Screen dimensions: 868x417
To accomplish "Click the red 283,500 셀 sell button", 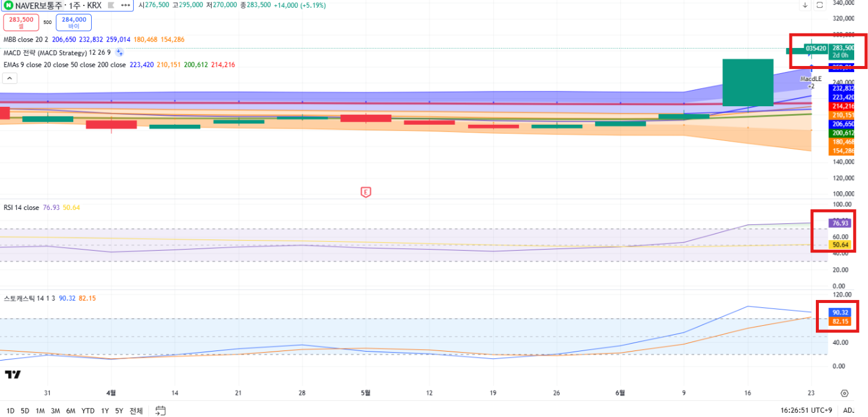I will coord(21,23).
